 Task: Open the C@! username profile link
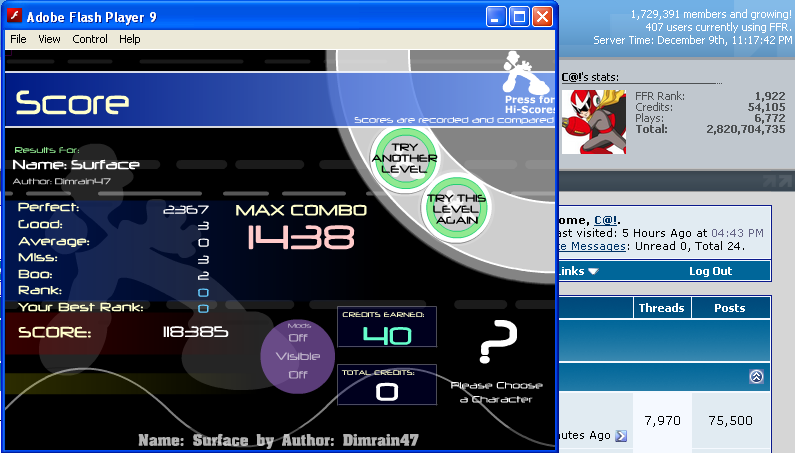[605, 219]
